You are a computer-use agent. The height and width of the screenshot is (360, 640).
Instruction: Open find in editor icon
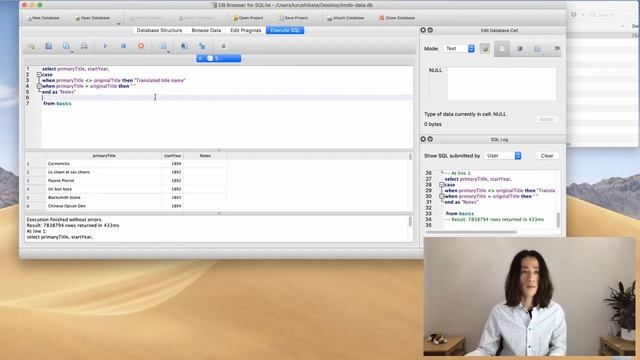(x=184, y=46)
